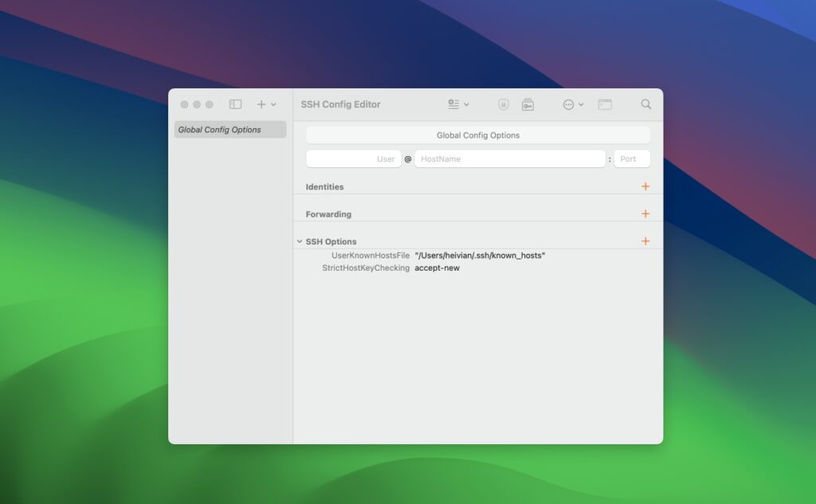This screenshot has width=816, height=504.
Task: Collapse the SSH Options section
Action: click(x=300, y=241)
